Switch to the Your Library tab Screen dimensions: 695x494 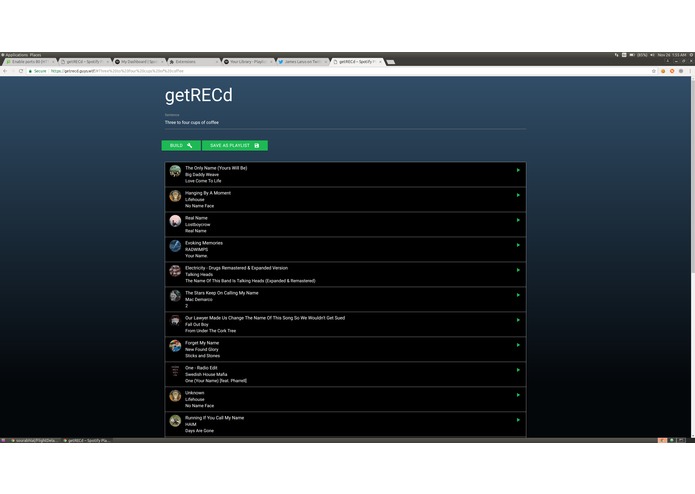click(248, 62)
